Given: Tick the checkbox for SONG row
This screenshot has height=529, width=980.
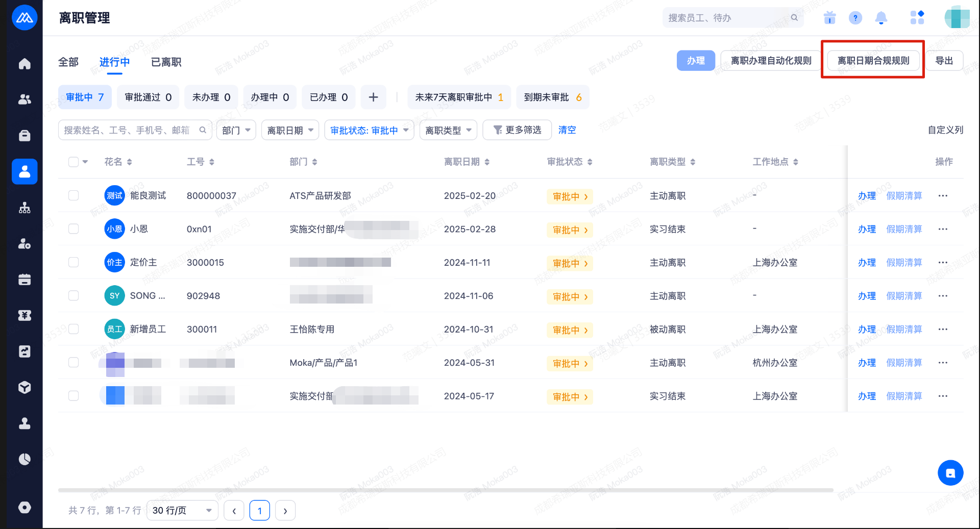Looking at the screenshot, I should pos(73,295).
